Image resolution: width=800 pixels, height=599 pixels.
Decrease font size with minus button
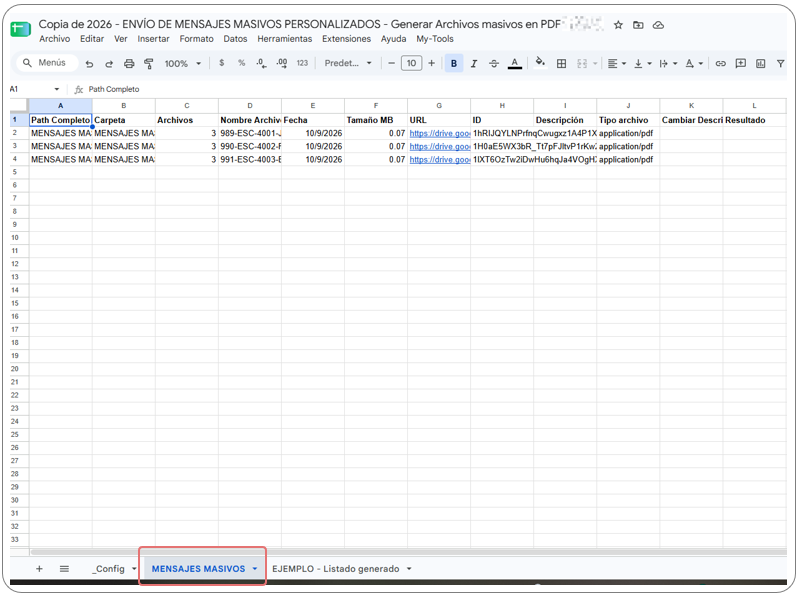391,63
